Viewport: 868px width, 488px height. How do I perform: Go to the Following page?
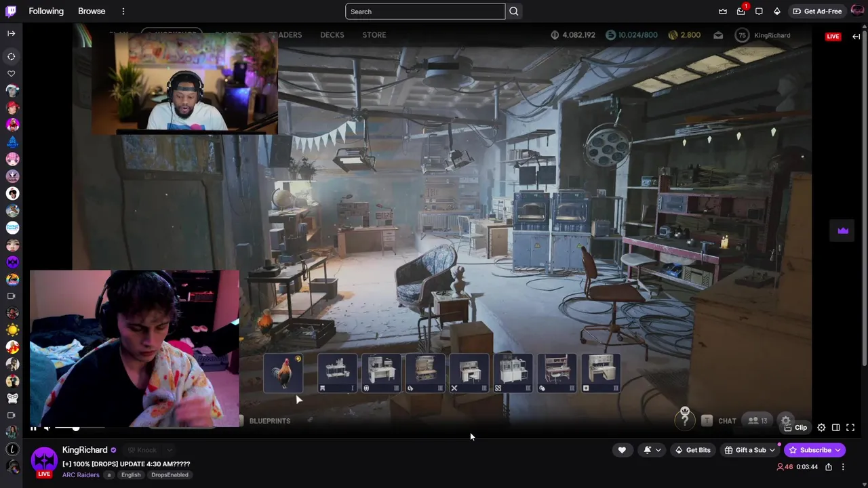46,11
